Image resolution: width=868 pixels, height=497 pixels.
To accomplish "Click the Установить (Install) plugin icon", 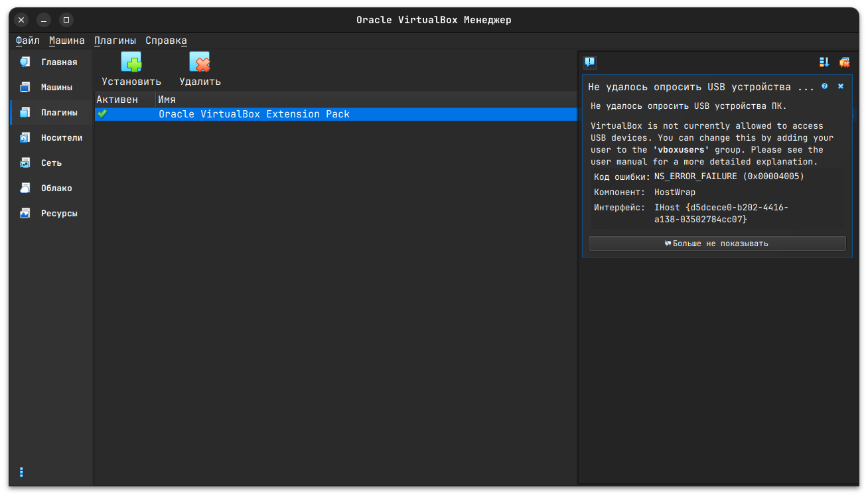I will point(131,63).
